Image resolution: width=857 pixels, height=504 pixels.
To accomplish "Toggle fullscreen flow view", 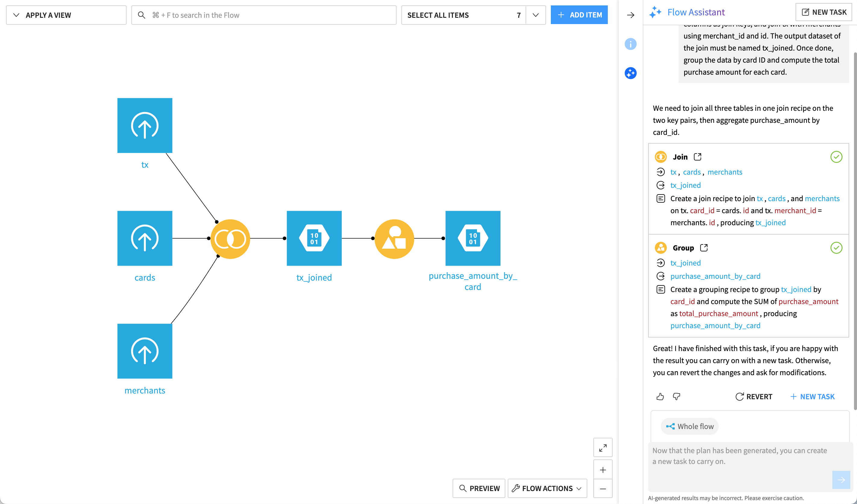I will pos(603,447).
